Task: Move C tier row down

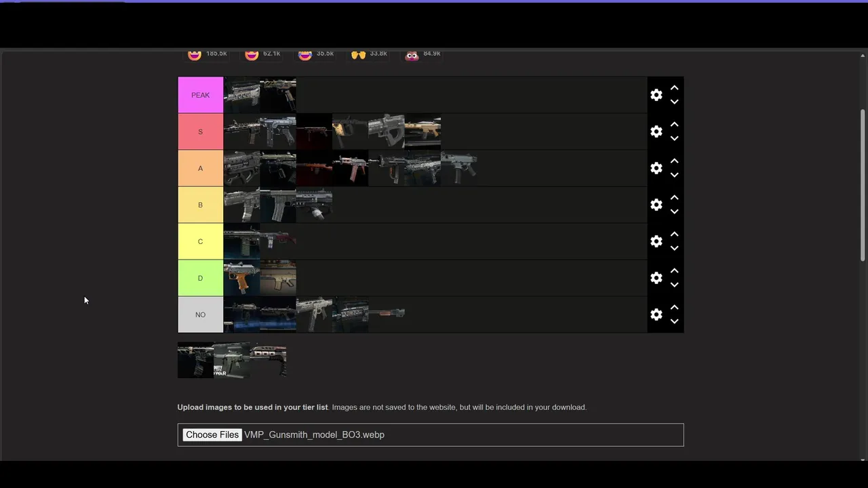Action: click(674, 248)
